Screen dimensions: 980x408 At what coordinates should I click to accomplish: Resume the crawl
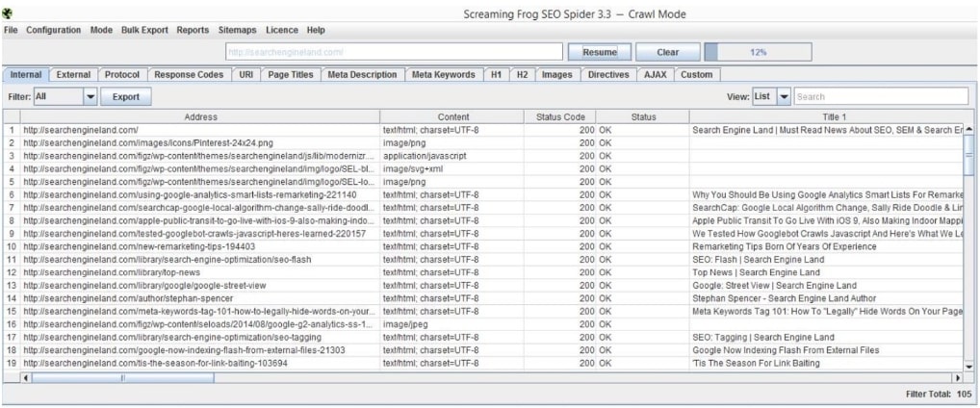pos(600,53)
